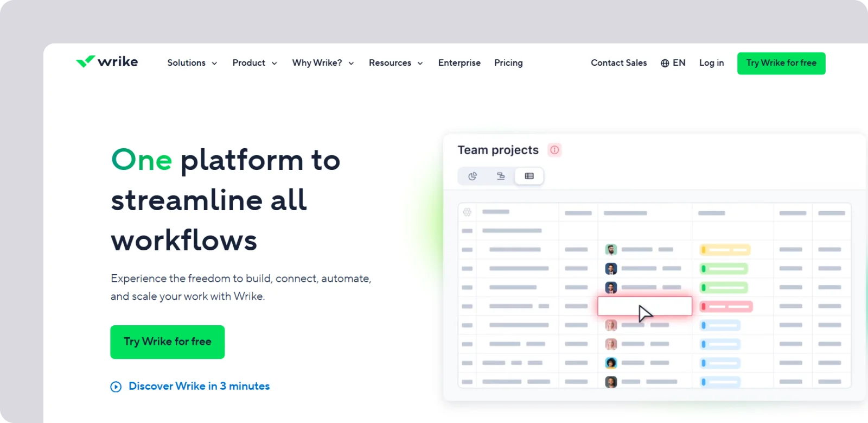Screen dimensions: 868x423
Task: Switch to the Gantt timeline view
Action: pos(501,176)
